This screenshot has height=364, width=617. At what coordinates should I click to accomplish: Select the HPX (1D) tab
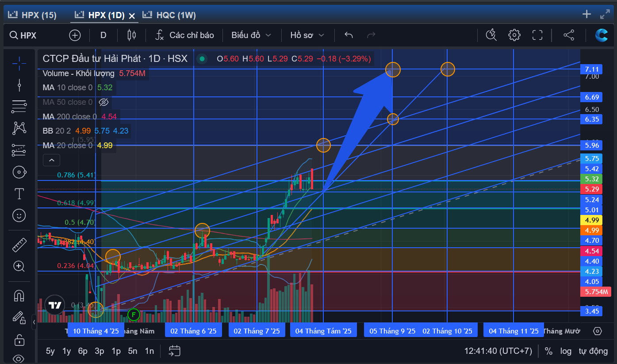point(100,15)
